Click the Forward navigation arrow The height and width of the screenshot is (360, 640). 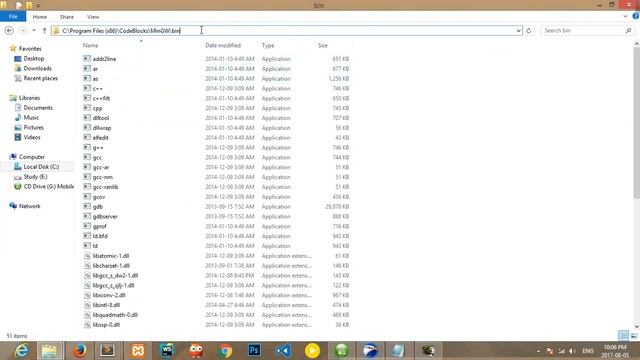(23, 31)
